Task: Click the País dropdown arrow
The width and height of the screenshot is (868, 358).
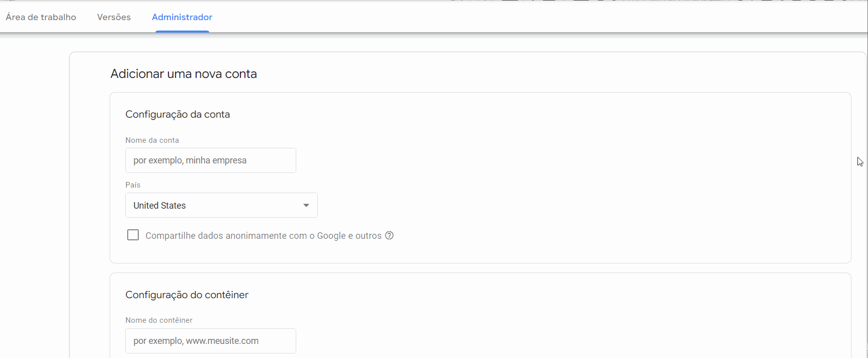Action: click(x=306, y=205)
